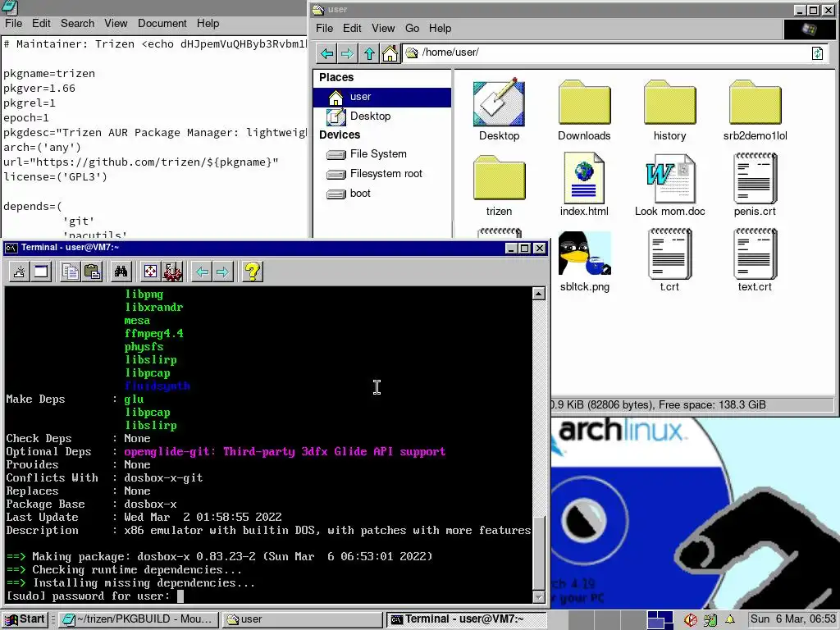Open File System under Devices

coord(382,154)
